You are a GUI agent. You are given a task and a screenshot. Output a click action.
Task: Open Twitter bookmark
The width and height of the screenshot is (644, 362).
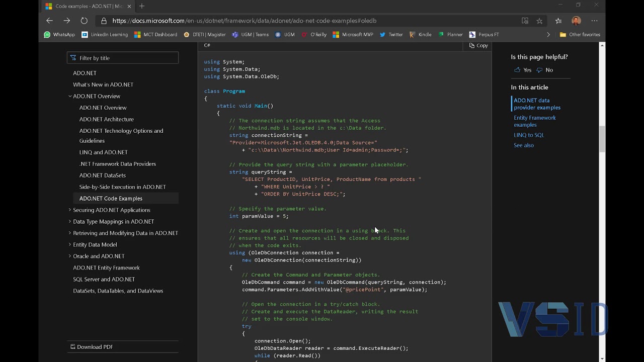tap(391, 35)
